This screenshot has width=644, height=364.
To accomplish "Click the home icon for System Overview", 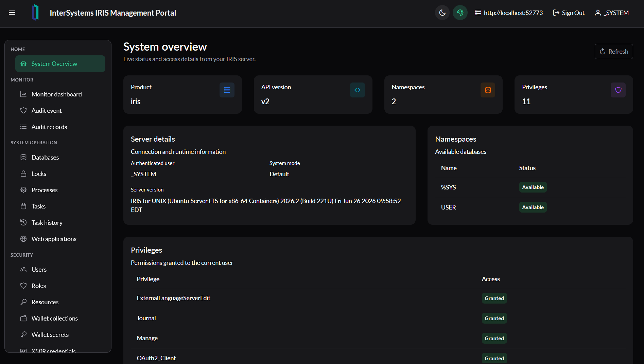I will pyautogui.click(x=23, y=64).
